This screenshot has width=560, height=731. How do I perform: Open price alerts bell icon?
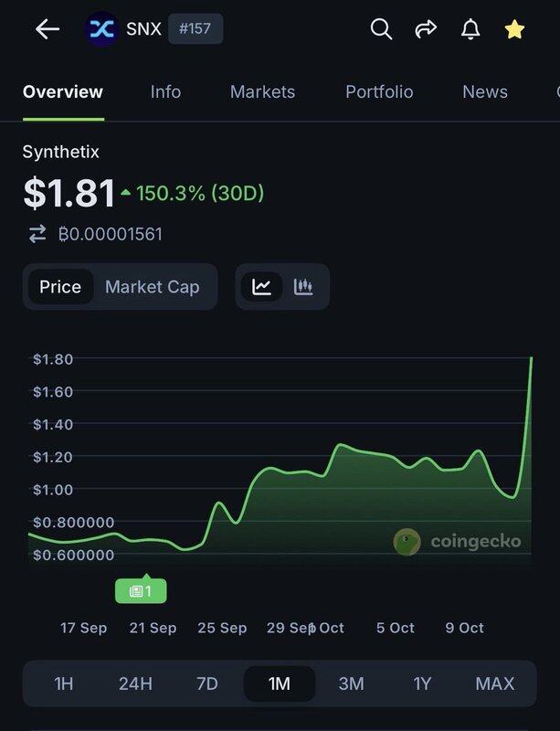470,29
